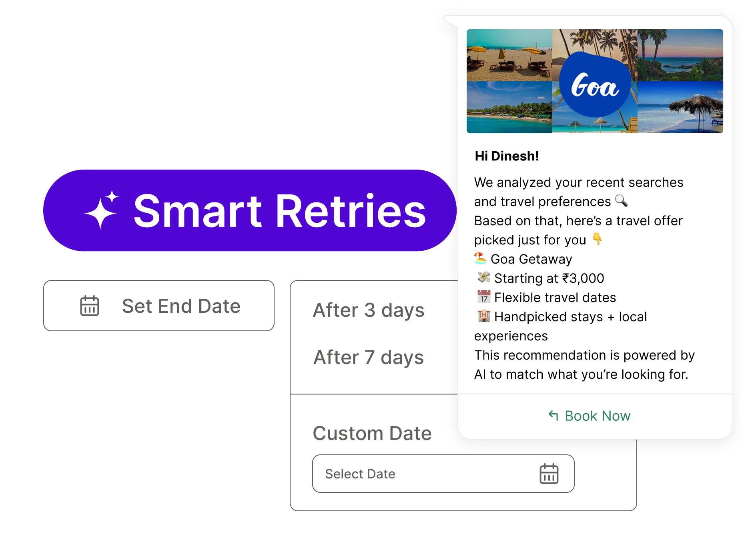Select the After 7 days retry option
Viewport: 754px width, 560px height.
click(369, 357)
